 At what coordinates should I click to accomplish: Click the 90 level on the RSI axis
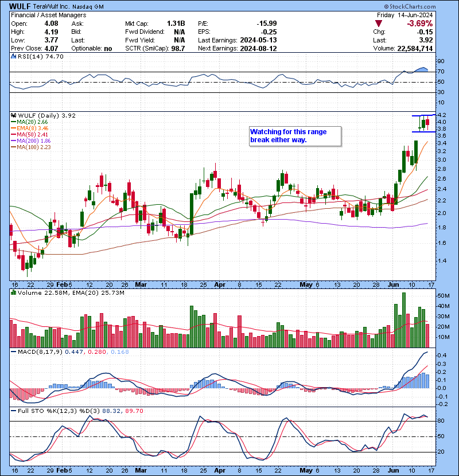click(x=441, y=61)
